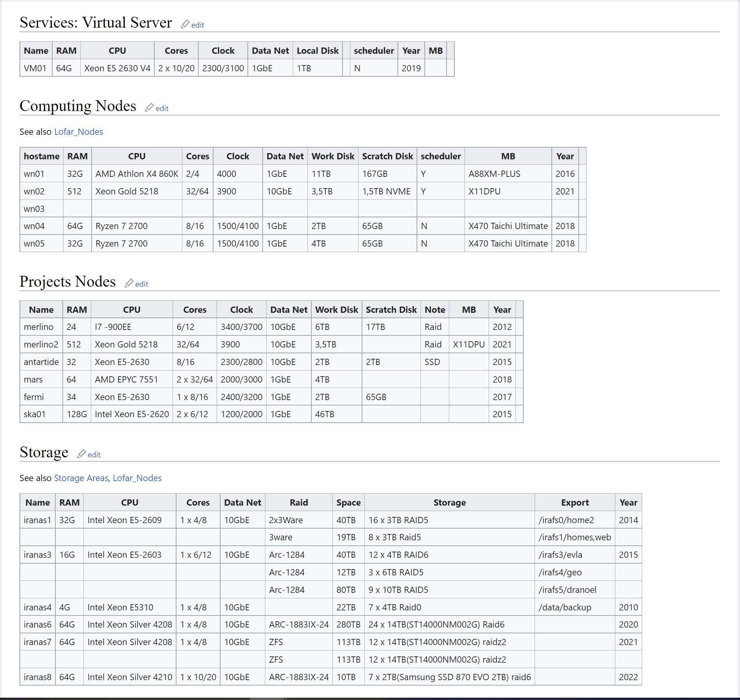Select the 2x3Ware raid cell
Viewport: 740px width, 700px height.
click(299, 520)
